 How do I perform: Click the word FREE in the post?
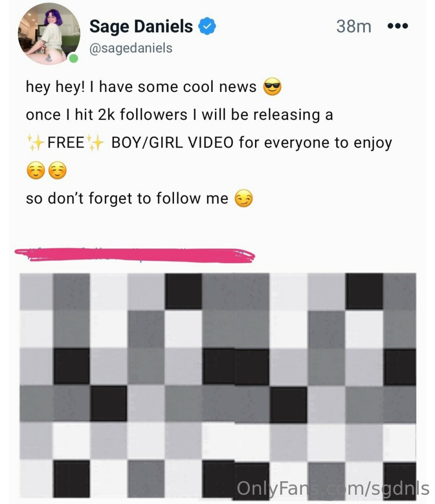tap(66, 142)
